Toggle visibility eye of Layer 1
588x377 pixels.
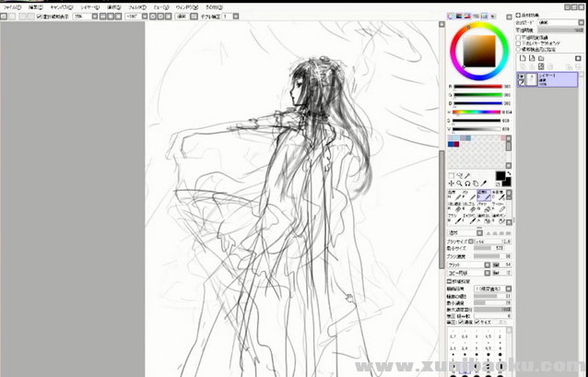click(x=522, y=77)
